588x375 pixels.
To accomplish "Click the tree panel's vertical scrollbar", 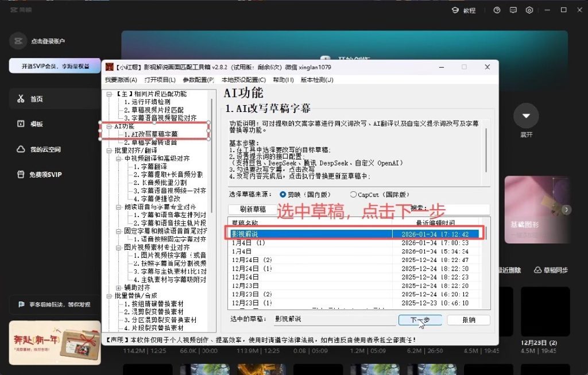I will (212, 156).
